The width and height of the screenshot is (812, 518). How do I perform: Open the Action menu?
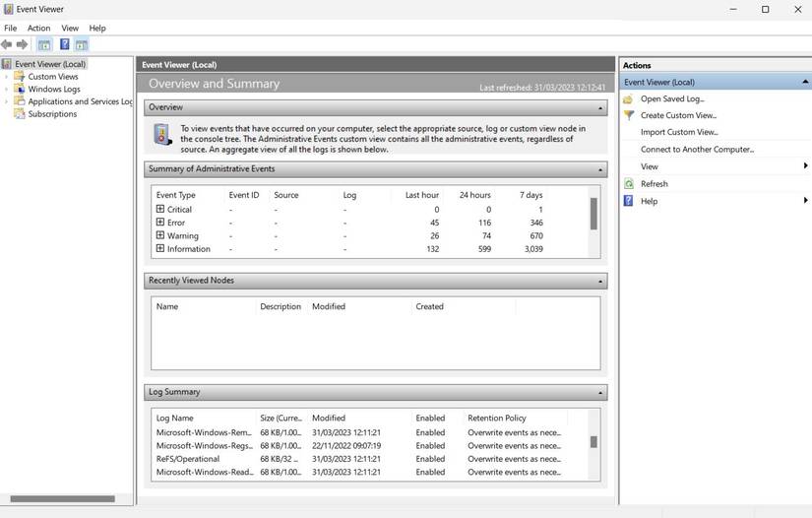pyautogui.click(x=38, y=29)
